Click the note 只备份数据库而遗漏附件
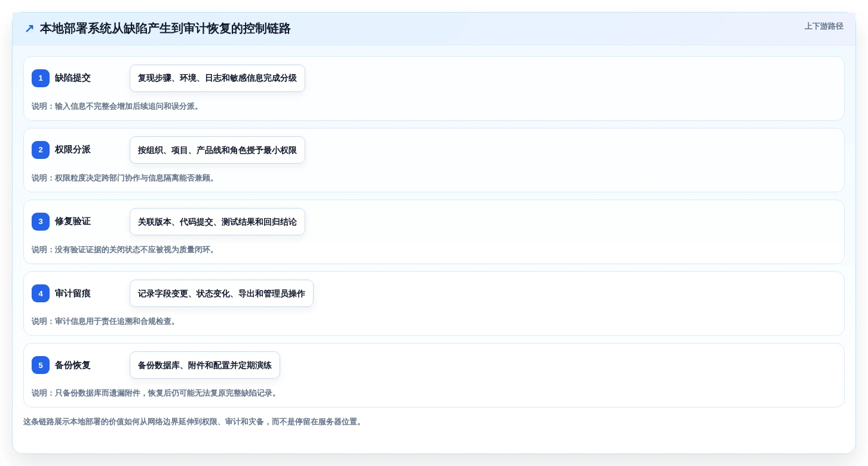Image resolution: width=868 pixels, height=466 pixels. click(155, 393)
